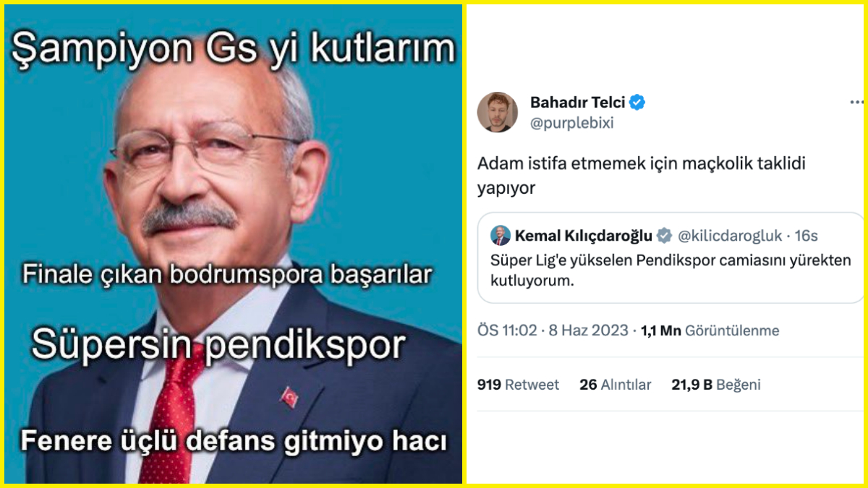The height and width of the screenshot is (488, 868).
Task: Open the three-dot more menu on tweet
Action: [x=856, y=103]
